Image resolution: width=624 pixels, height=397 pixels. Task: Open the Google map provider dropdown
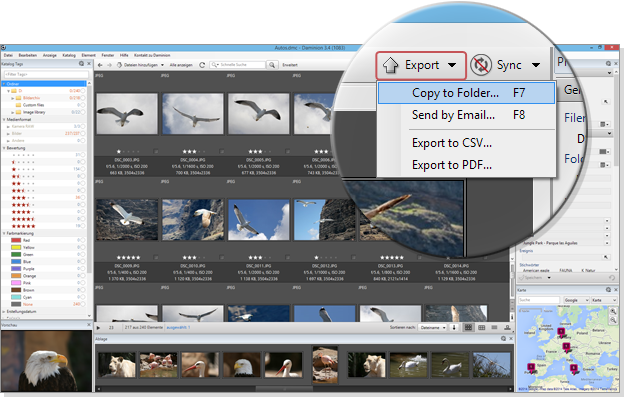coord(587,300)
